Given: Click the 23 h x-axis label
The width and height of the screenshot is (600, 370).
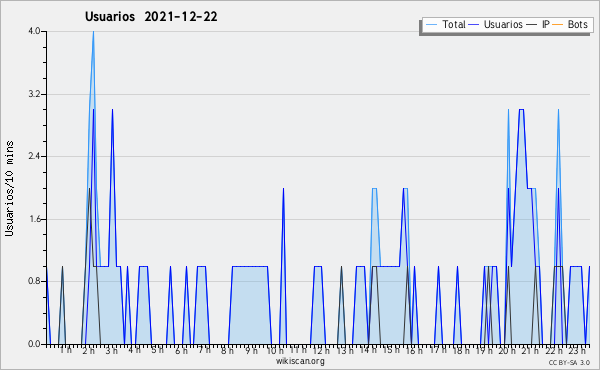Looking at the screenshot, I should click(x=577, y=351).
